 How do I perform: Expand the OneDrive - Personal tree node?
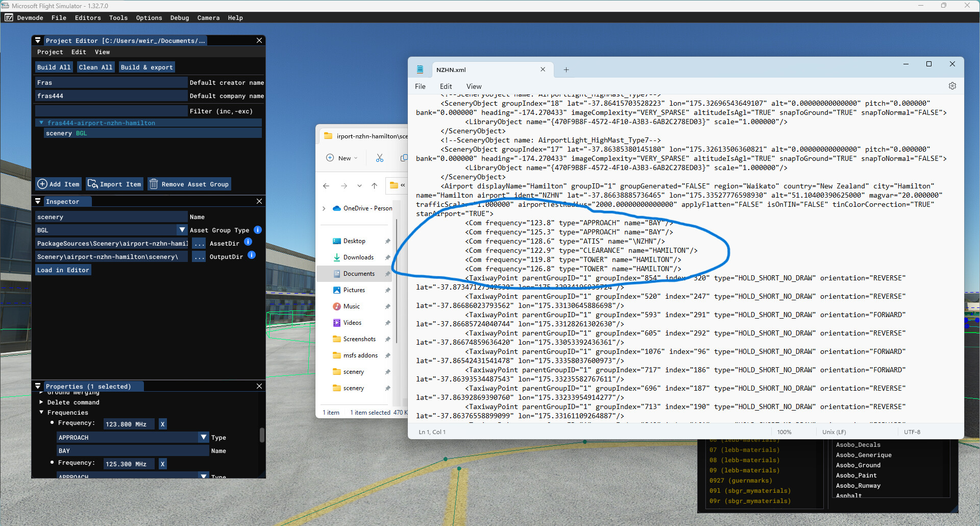tap(324, 208)
